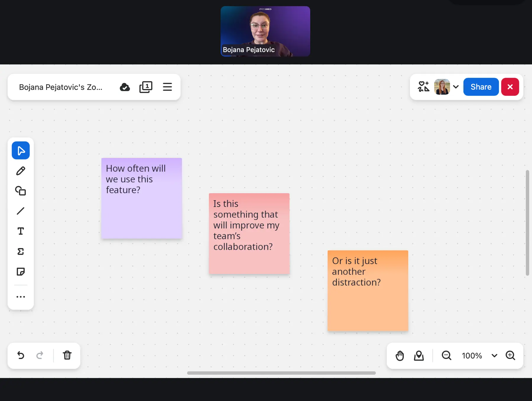Click the whiteboard title text
This screenshot has width=532, height=401.
point(61,87)
